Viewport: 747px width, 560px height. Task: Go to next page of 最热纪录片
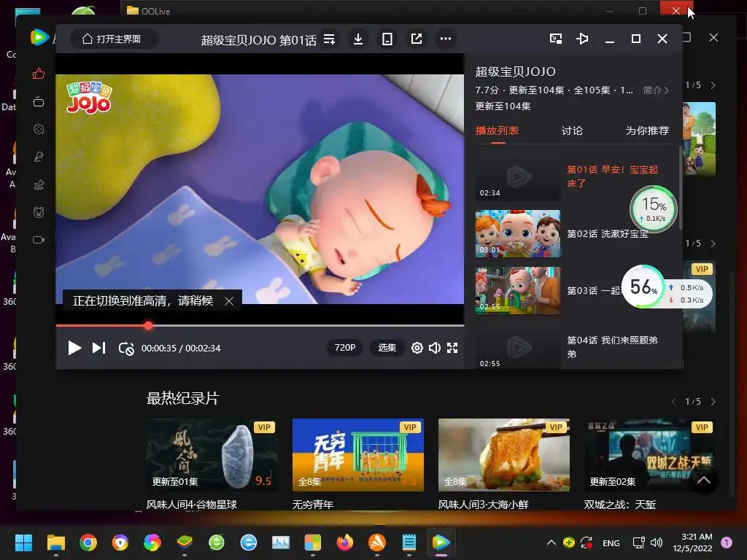(x=713, y=402)
